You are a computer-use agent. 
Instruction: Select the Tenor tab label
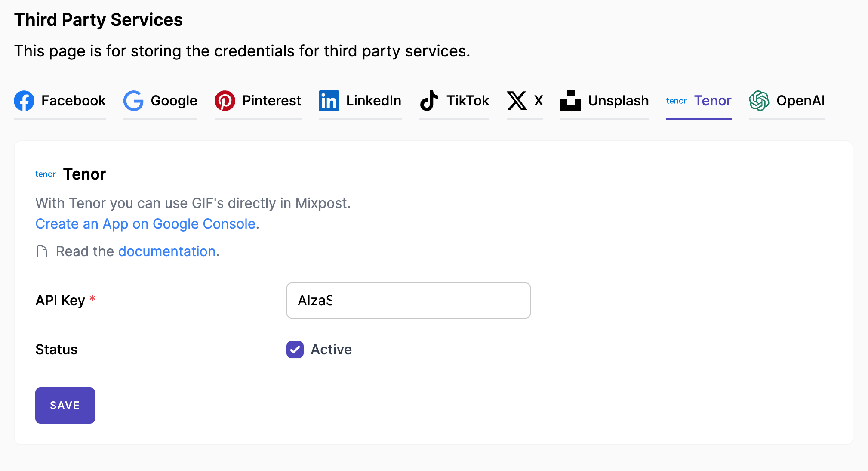point(713,101)
